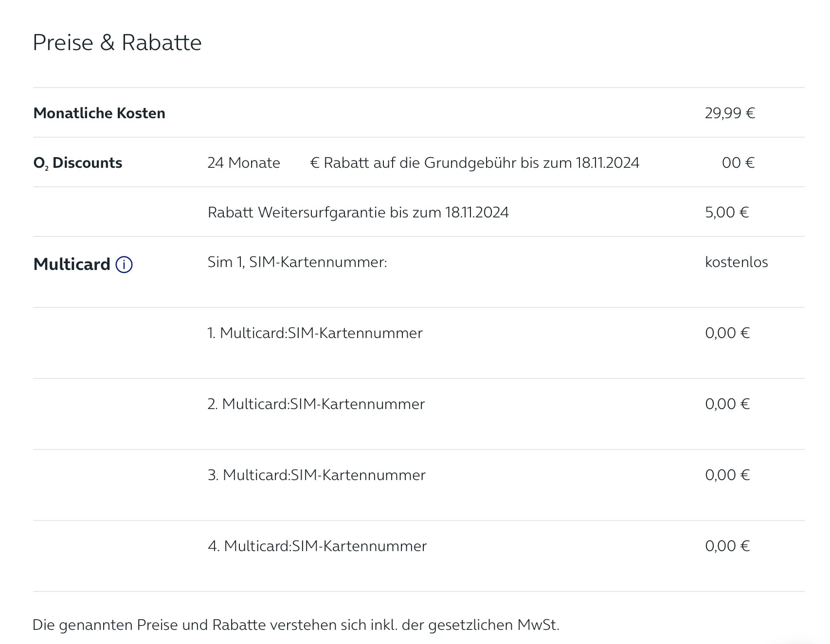The height and width of the screenshot is (644, 830).
Task: Click the bold 'Multicard' label
Action: coord(72,265)
